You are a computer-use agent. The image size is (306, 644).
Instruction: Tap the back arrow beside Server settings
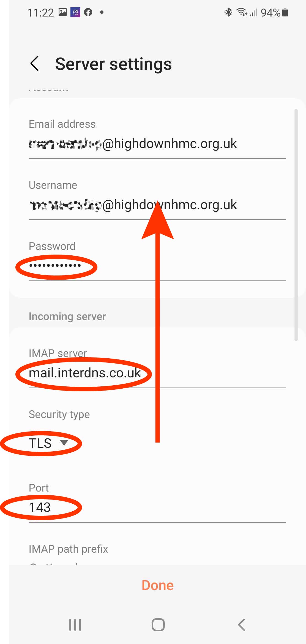click(35, 64)
